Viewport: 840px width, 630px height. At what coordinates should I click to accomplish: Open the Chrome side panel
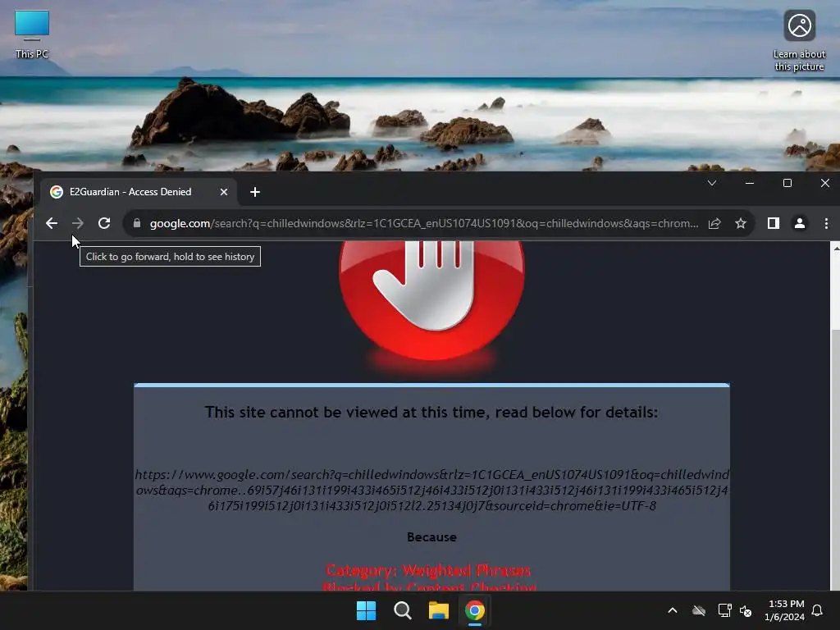(x=773, y=223)
